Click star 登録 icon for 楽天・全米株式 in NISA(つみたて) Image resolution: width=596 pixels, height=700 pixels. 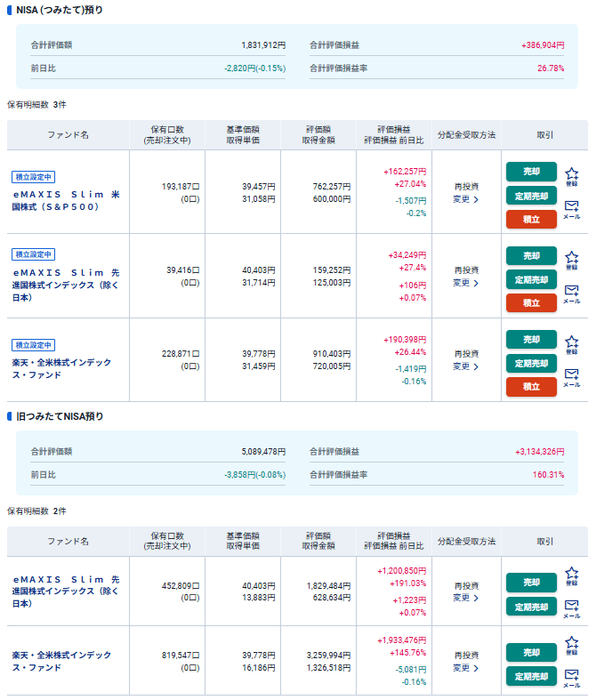coord(571,343)
